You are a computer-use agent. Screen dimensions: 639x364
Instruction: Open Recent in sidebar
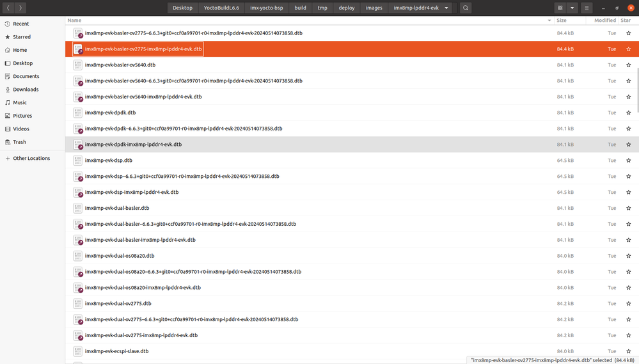pos(33,24)
